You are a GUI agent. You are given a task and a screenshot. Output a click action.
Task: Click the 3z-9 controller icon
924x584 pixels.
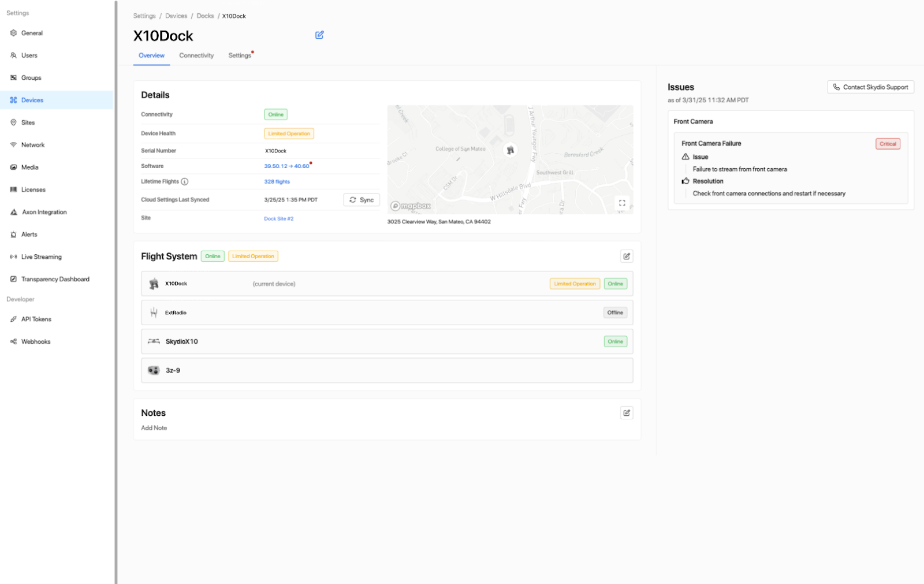(x=154, y=370)
